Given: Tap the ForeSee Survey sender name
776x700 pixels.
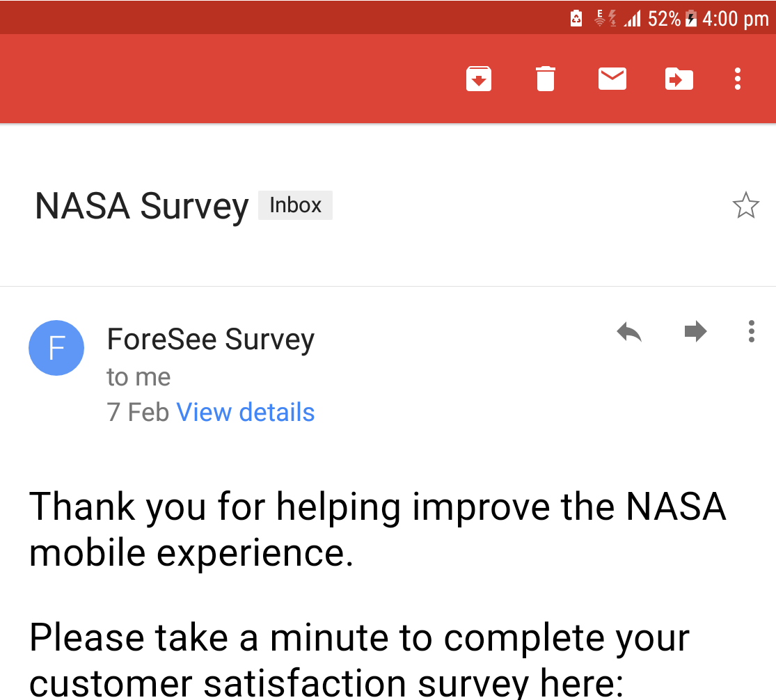Looking at the screenshot, I should pos(211,340).
